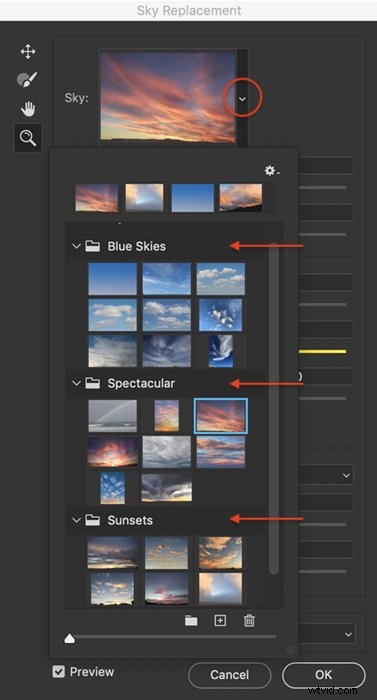Viewport: 377px width, 700px height.
Task: Delete sky using the trash icon
Action: click(249, 621)
